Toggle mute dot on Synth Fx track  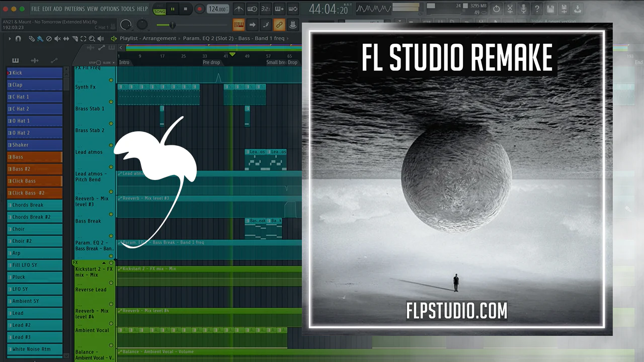point(111,102)
